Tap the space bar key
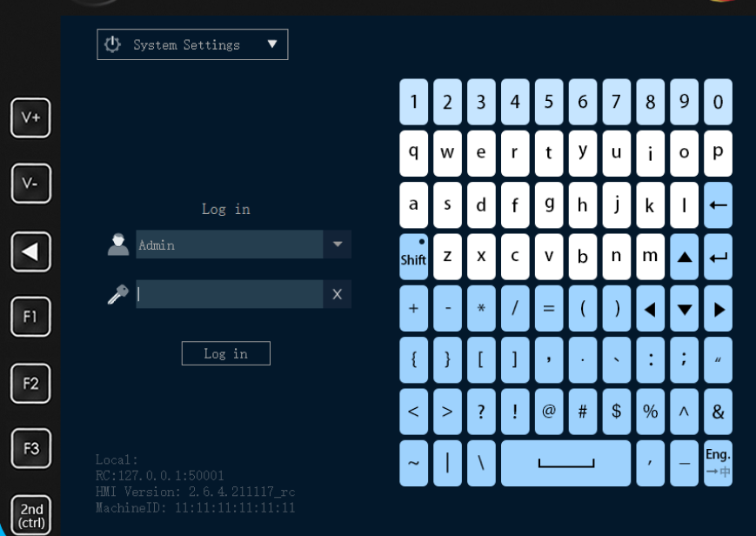This screenshot has width=756, height=536. tap(565, 463)
